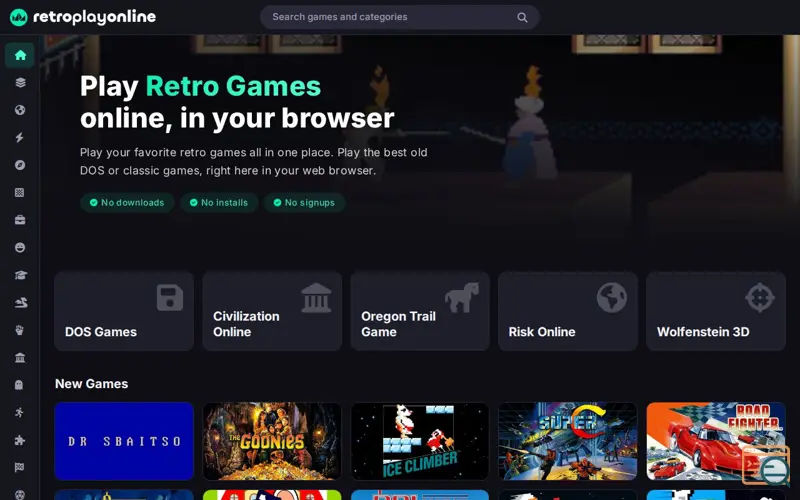800x500 pixels.
Task: Select the lightning bolt sidebar icon
Action: 20,138
